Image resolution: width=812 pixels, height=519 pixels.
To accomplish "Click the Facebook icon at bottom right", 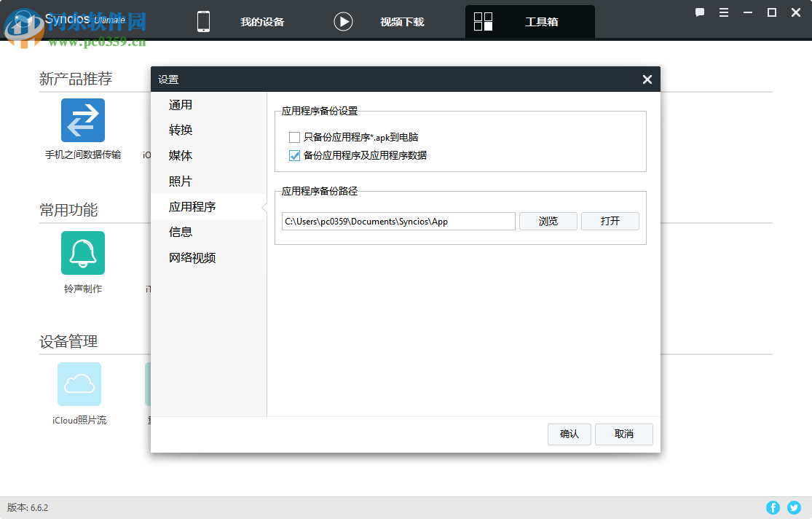I will click(773, 507).
